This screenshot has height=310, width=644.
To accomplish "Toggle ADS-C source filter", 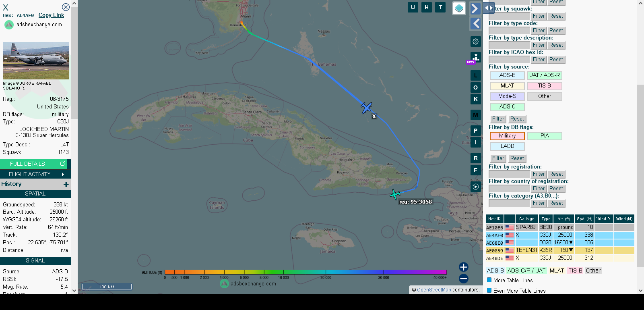I will (x=507, y=107).
